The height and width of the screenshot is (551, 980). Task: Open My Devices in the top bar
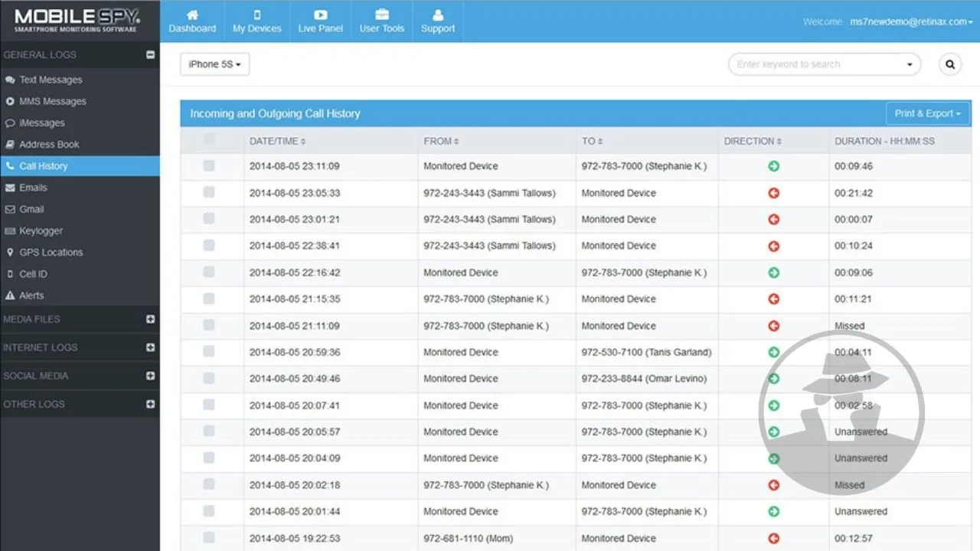pyautogui.click(x=257, y=21)
